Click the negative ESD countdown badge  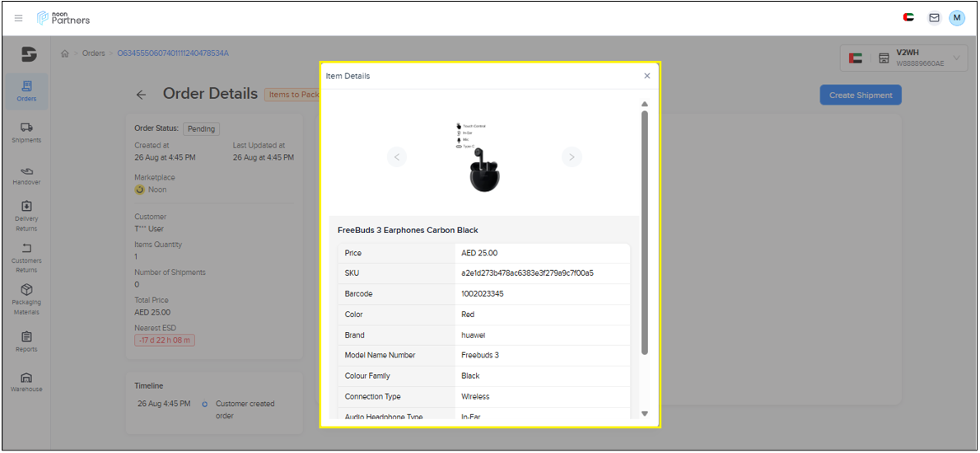165,340
